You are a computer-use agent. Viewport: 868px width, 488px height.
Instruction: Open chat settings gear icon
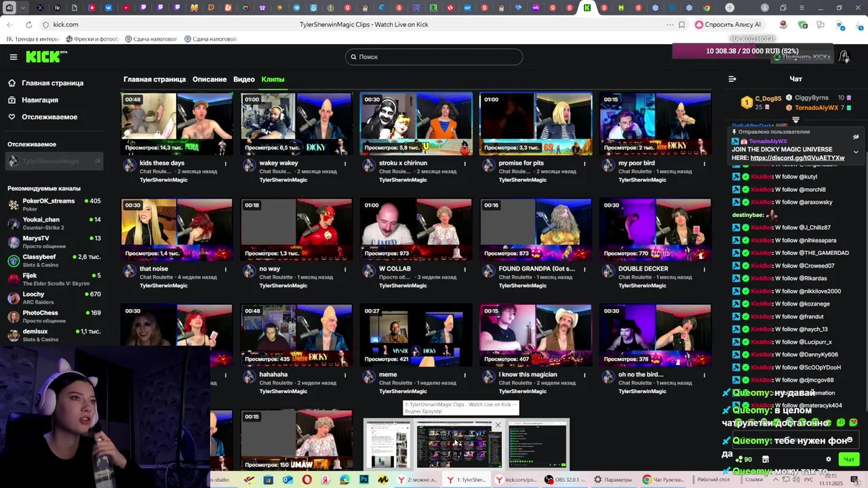click(x=828, y=460)
